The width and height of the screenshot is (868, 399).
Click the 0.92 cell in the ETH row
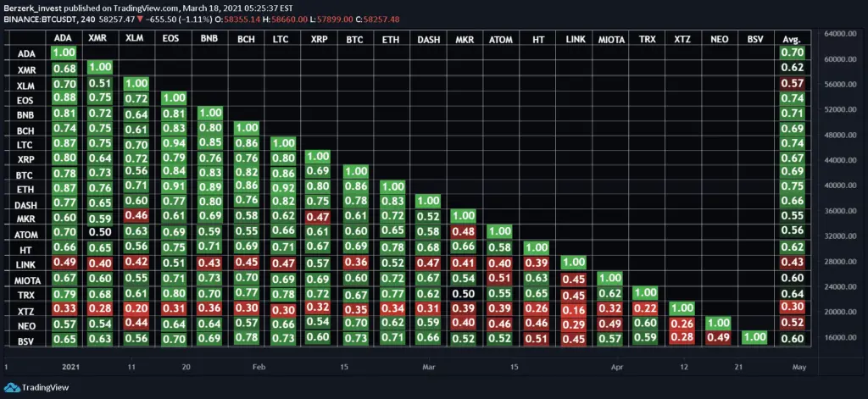tap(283, 187)
